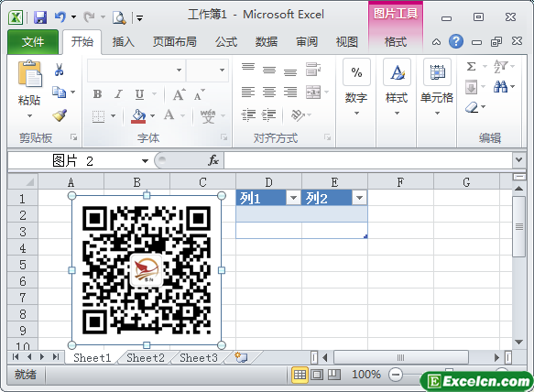Switch to the 插入 Insert tab
The image size is (534, 392).
(x=124, y=42)
